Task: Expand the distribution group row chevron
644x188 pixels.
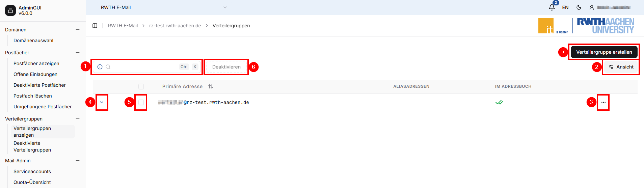Action: pyautogui.click(x=102, y=102)
